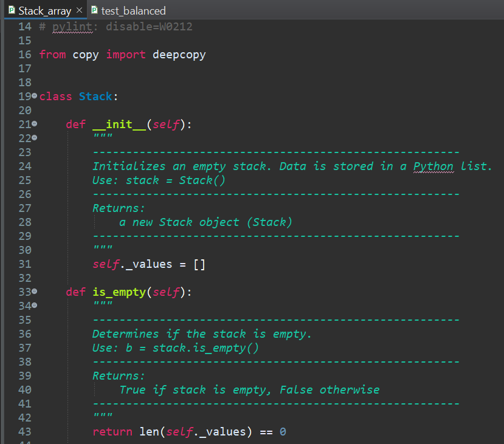The image size is (504, 444).
Task: Click 'a new Stack object (Stack)' text
Action: [205, 222]
